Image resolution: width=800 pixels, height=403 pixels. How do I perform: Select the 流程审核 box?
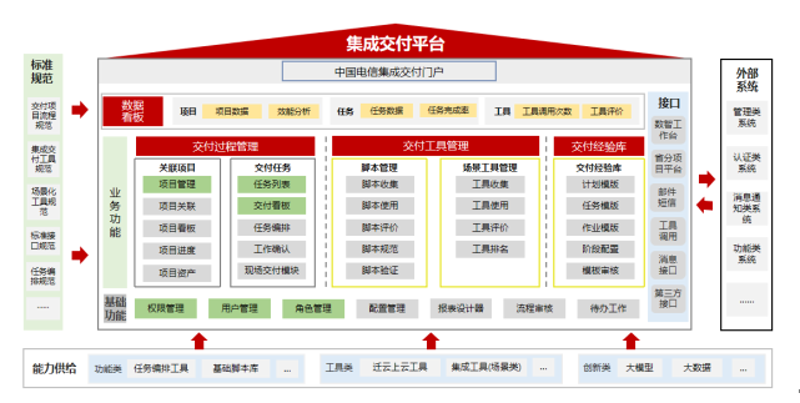(x=534, y=309)
